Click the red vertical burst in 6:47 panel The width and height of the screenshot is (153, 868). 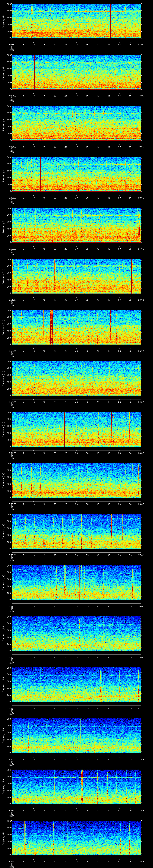point(34,72)
